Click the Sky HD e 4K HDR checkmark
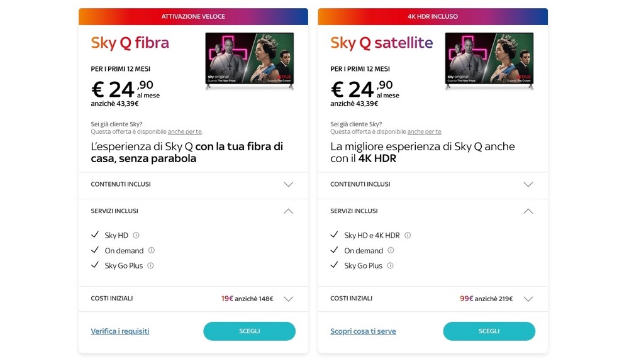Viewport: 629px width, 364px height. pyautogui.click(x=334, y=234)
